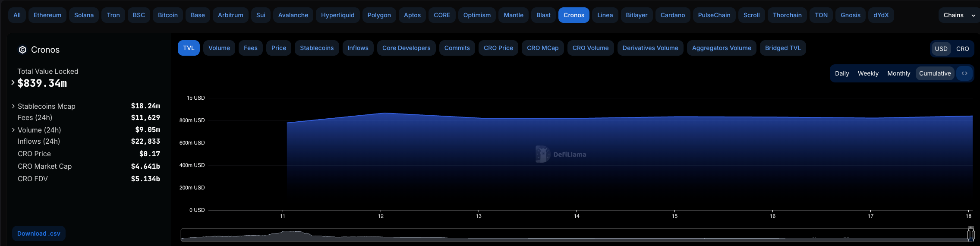Toggle the Price chart metric
Image resolution: width=980 pixels, height=246 pixels.
[279, 48]
